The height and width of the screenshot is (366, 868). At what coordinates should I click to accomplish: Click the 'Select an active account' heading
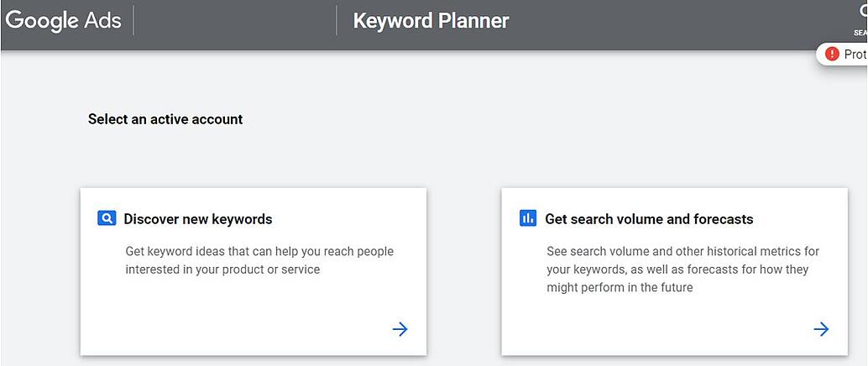click(x=165, y=119)
